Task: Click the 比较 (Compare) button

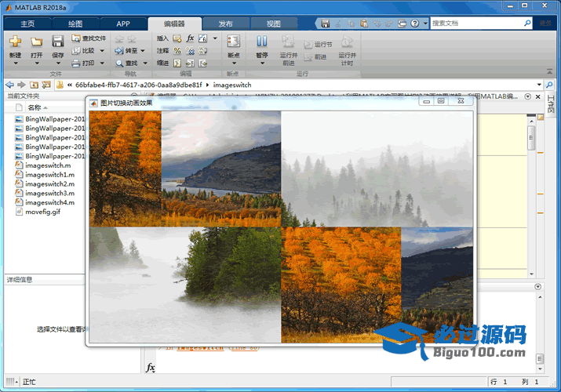Action: 88,50
